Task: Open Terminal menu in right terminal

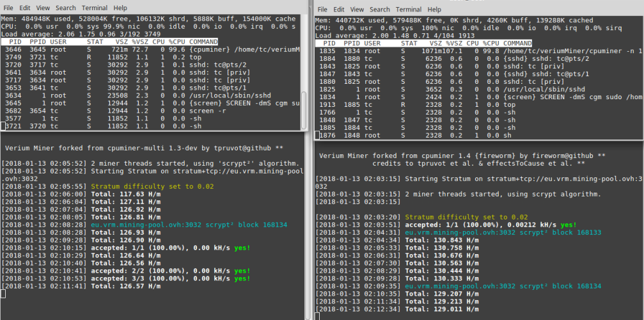Action: (409, 10)
